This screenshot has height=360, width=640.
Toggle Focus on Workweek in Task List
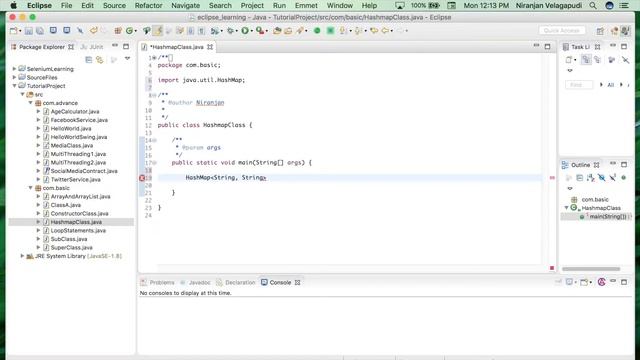click(x=611, y=60)
